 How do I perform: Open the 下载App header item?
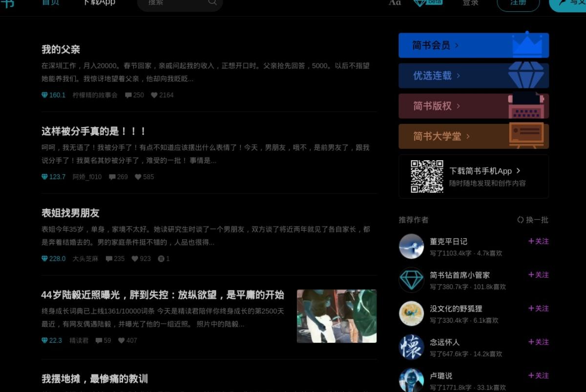99,2
